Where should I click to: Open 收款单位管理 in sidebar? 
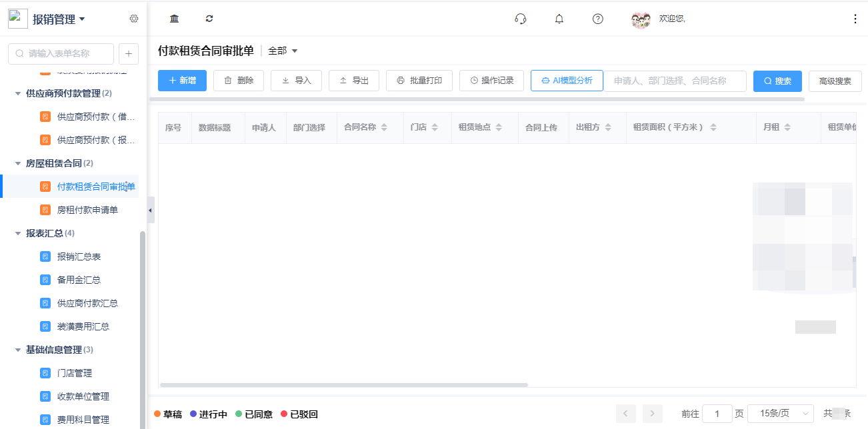tap(83, 396)
